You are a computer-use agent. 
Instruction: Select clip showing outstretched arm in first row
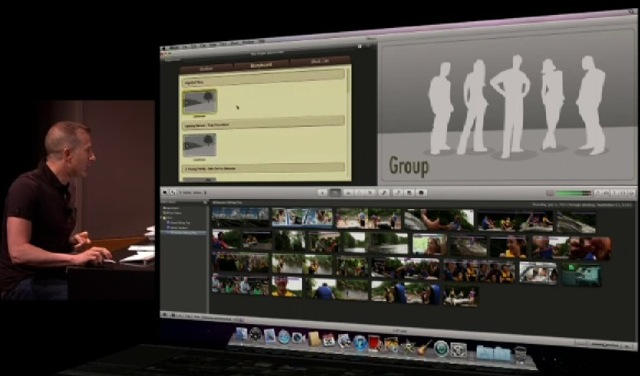439,220
